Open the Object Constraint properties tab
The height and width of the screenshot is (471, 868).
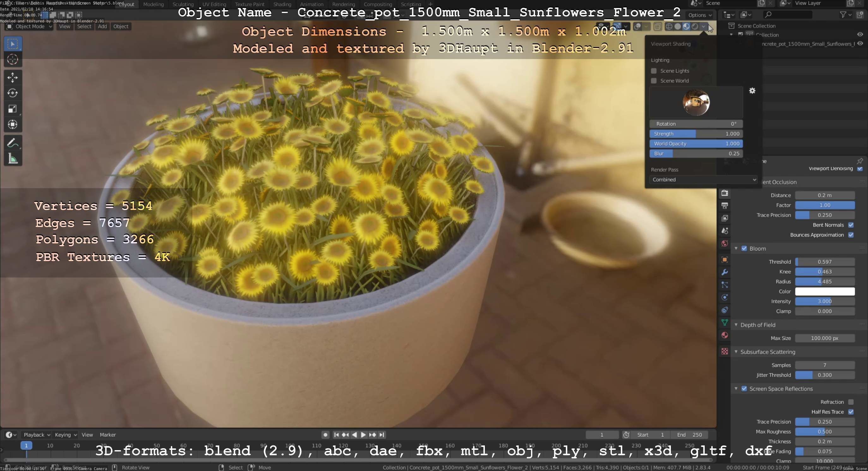[725, 310]
